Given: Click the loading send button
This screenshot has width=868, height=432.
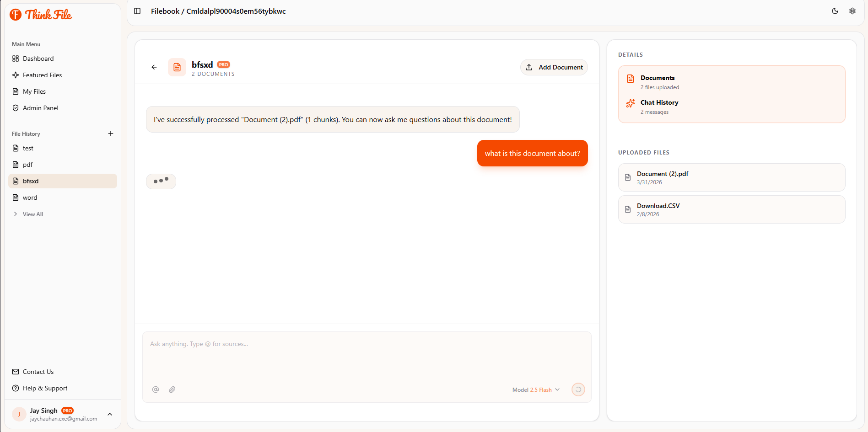Looking at the screenshot, I should click(578, 389).
